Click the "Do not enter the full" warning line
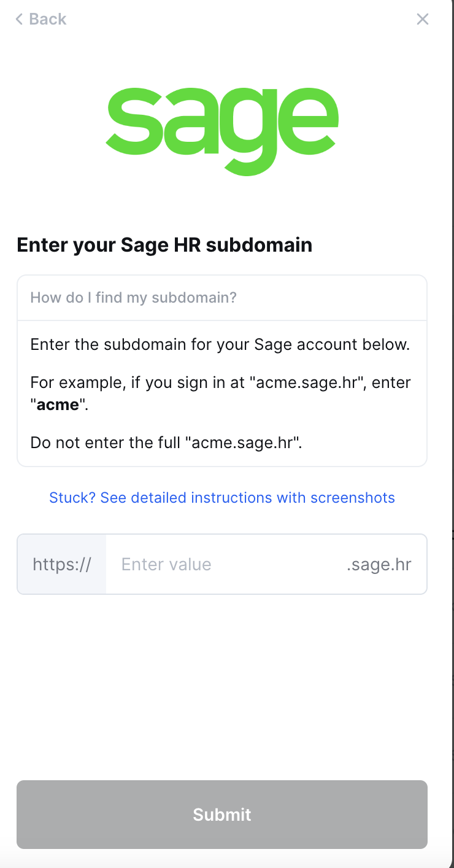Screen dimensions: 454x868 (x=166, y=443)
